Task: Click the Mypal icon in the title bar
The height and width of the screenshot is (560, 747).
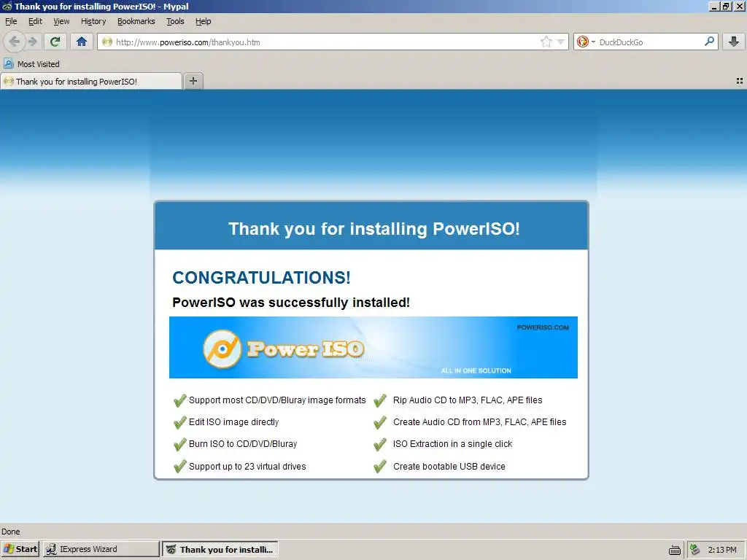Action: [7, 6]
